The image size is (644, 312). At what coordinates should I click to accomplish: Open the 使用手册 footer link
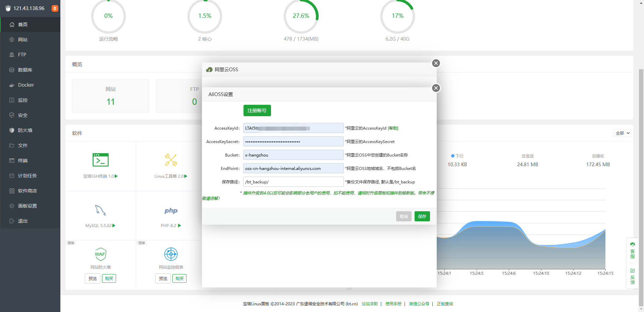(393, 304)
